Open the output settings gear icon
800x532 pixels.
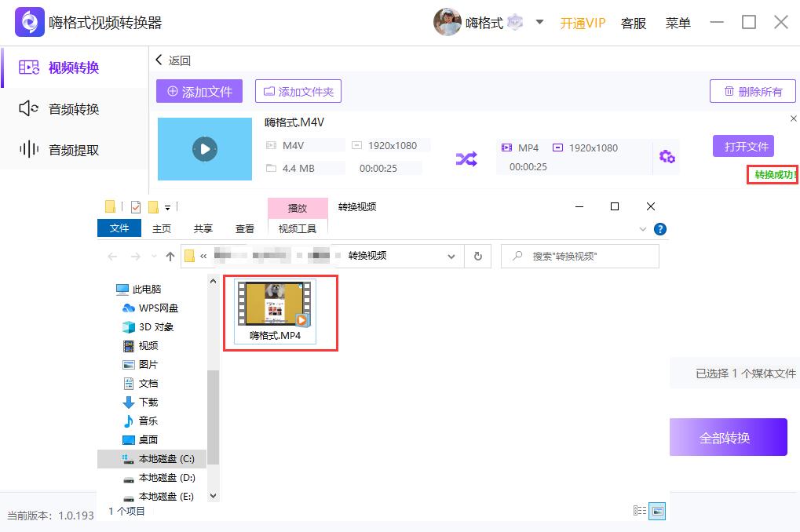tap(667, 157)
